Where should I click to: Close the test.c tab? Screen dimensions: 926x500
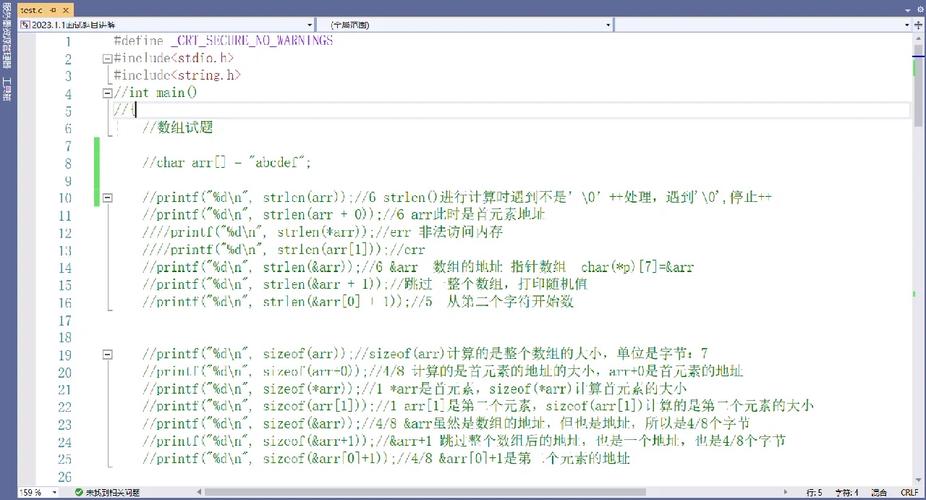pyautogui.click(x=66, y=8)
